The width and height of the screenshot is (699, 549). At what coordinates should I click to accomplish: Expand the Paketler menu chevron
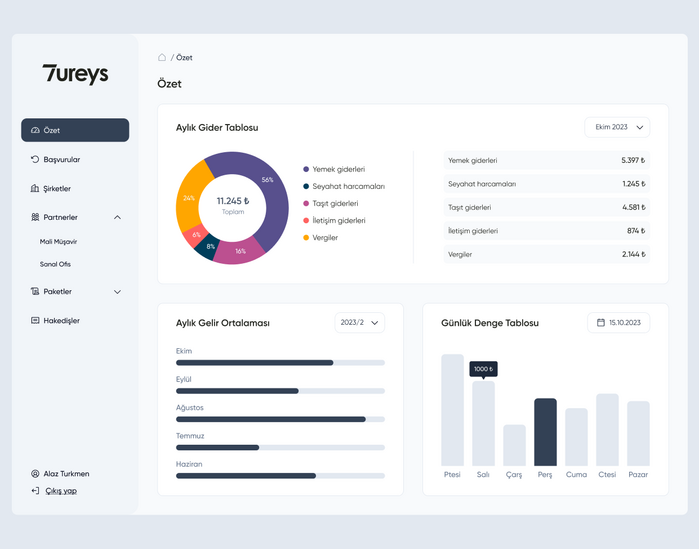point(117,292)
